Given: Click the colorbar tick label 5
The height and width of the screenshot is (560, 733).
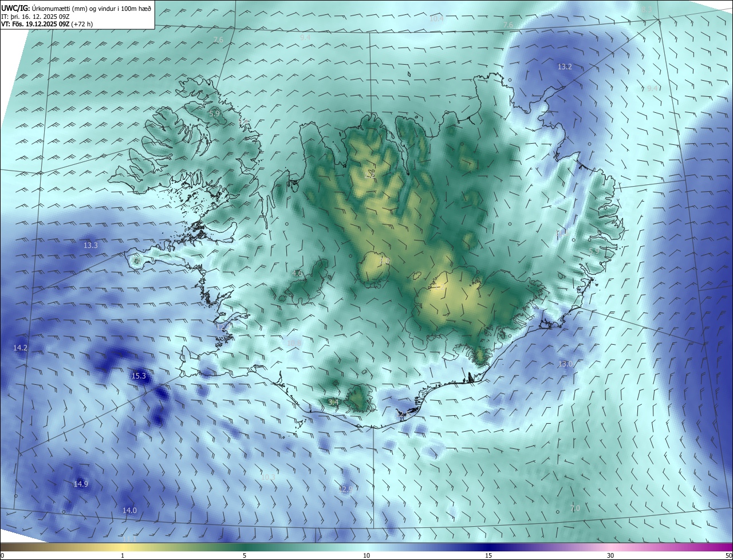Looking at the screenshot, I should click(245, 555).
